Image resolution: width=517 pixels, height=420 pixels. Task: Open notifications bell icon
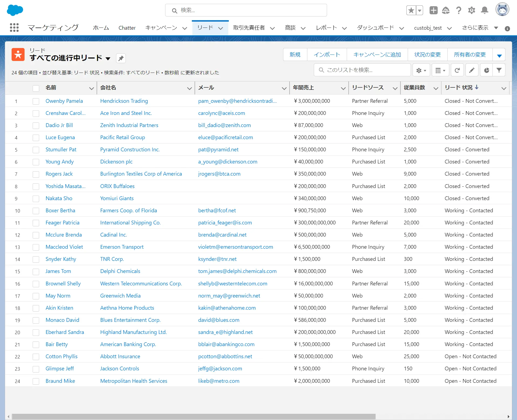coord(485,11)
